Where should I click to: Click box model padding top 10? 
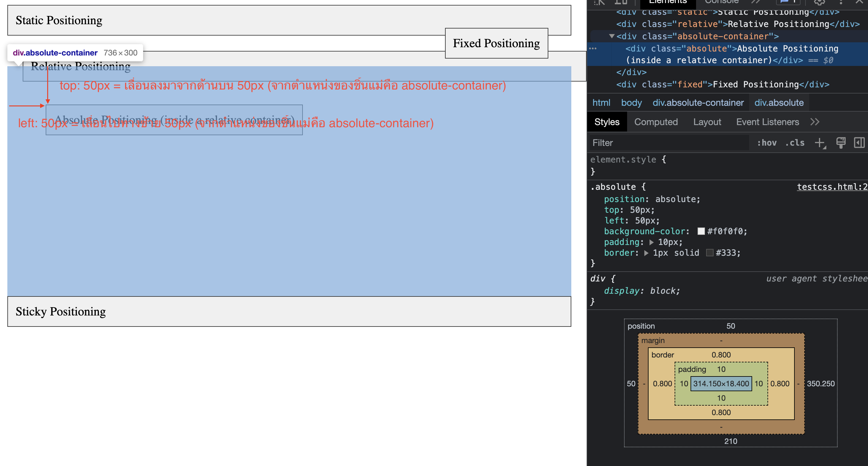pyautogui.click(x=721, y=369)
